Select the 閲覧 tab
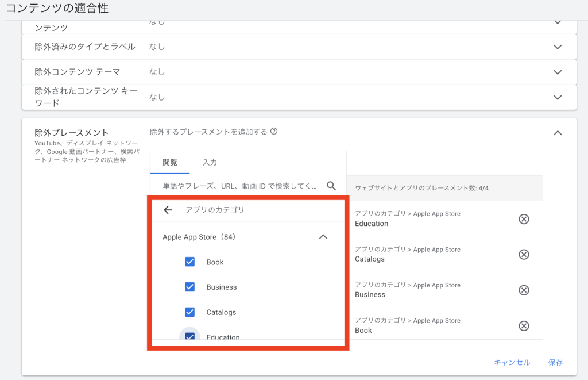 point(170,163)
